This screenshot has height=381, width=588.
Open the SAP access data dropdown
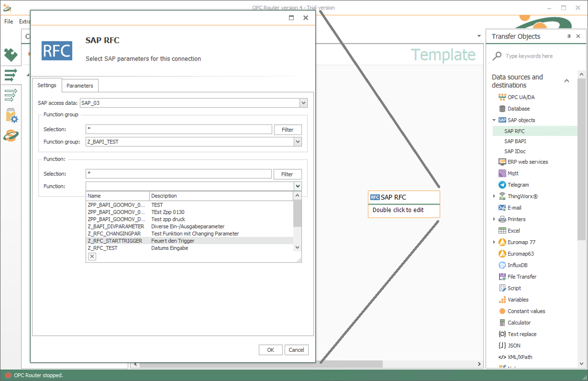[x=303, y=103]
